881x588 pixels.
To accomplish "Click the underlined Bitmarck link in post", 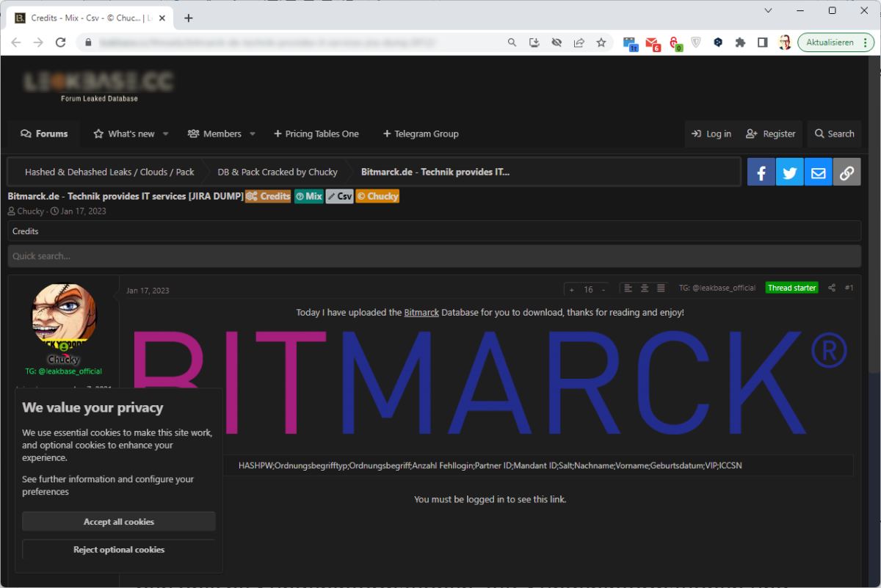I will pyautogui.click(x=421, y=313).
